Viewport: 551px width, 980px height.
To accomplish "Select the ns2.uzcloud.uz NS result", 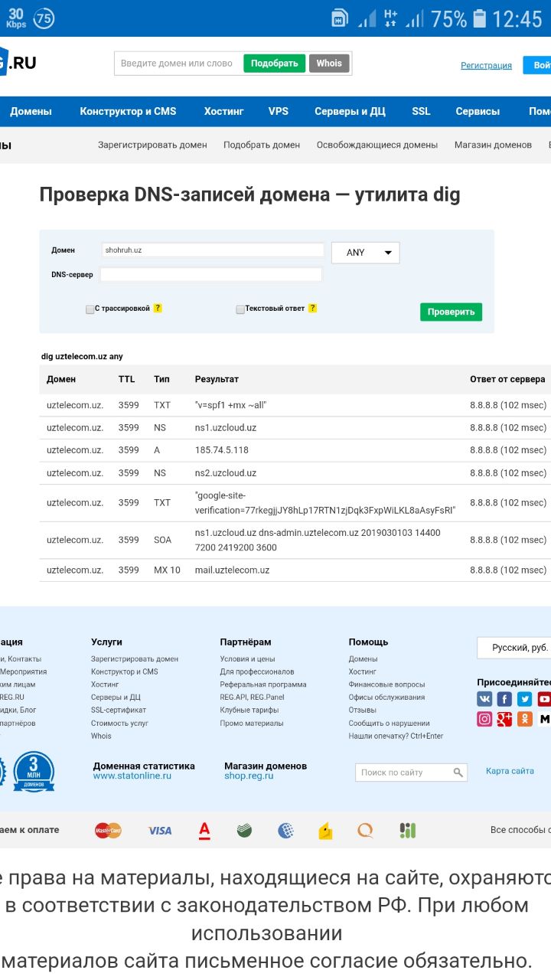I will pyautogui.click(x=226, y=473).
